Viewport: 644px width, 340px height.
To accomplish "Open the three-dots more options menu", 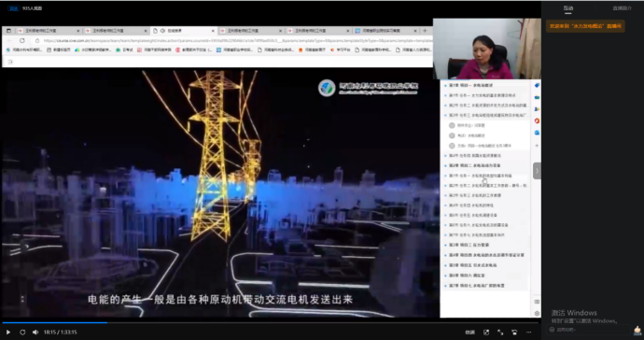I will [528, 333].
